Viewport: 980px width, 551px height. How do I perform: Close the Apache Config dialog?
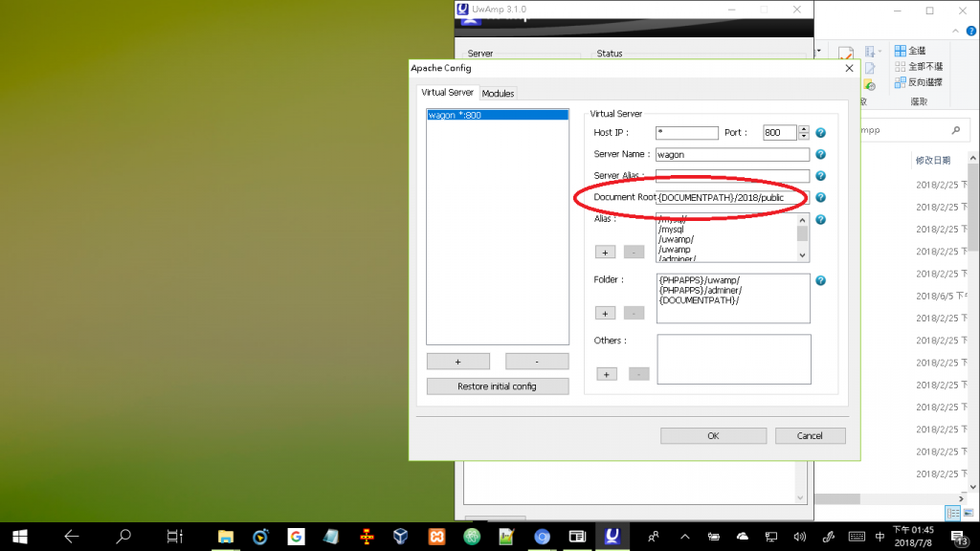tap(849, 68)
